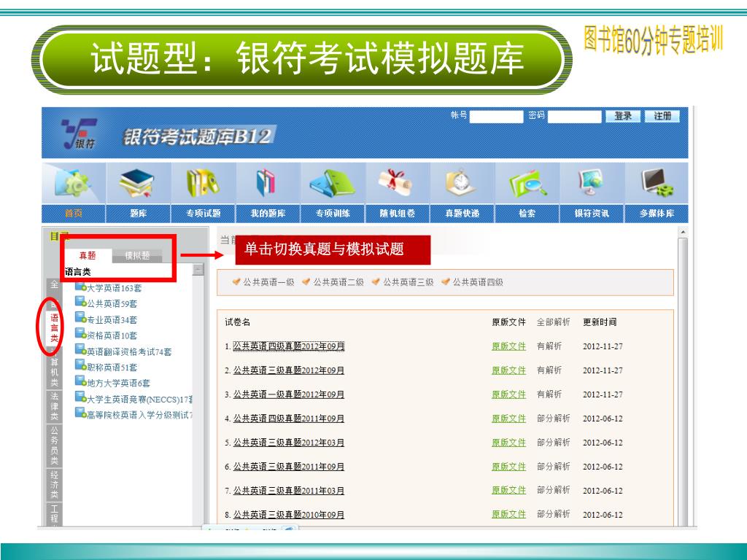
Task: Switch to the 模拟题 tab
Action: [137, 256]
